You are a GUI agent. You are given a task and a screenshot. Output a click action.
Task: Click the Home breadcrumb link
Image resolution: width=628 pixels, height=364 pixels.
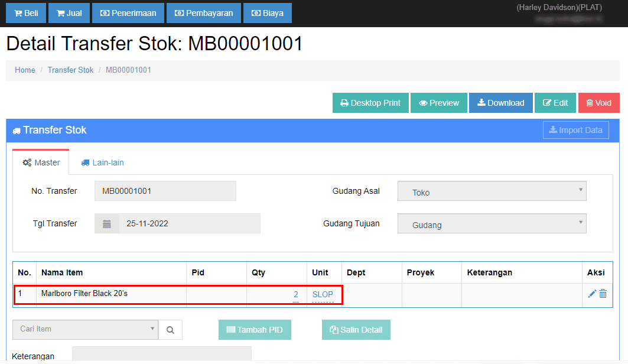[x=25, y=70]
